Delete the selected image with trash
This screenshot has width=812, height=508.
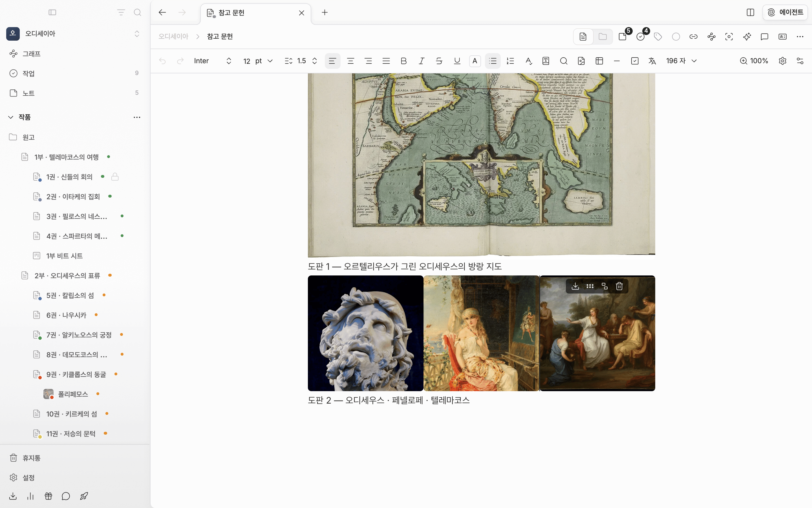pos(619,286)
